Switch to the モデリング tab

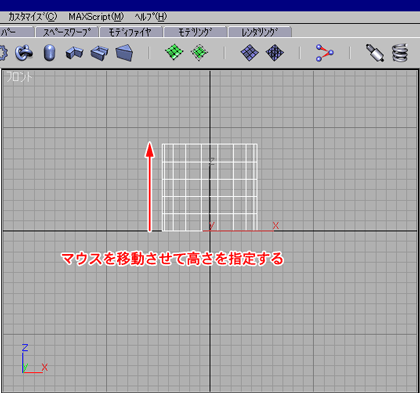click(x=195, y=32)
